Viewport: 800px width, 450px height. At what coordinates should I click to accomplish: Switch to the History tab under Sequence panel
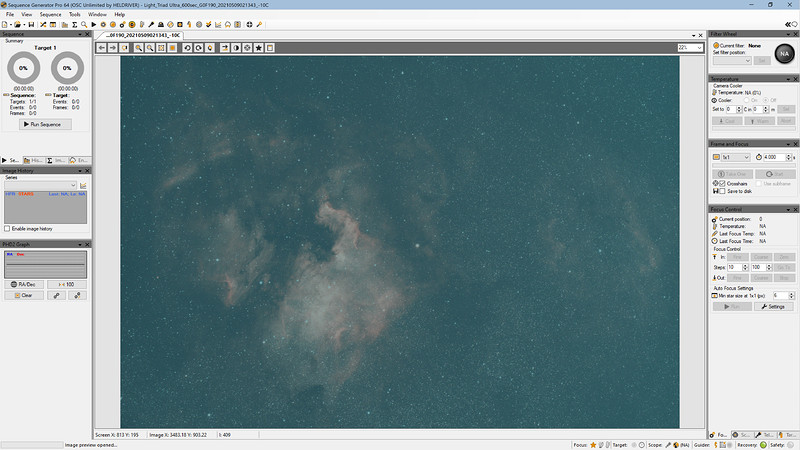(33, 160)
